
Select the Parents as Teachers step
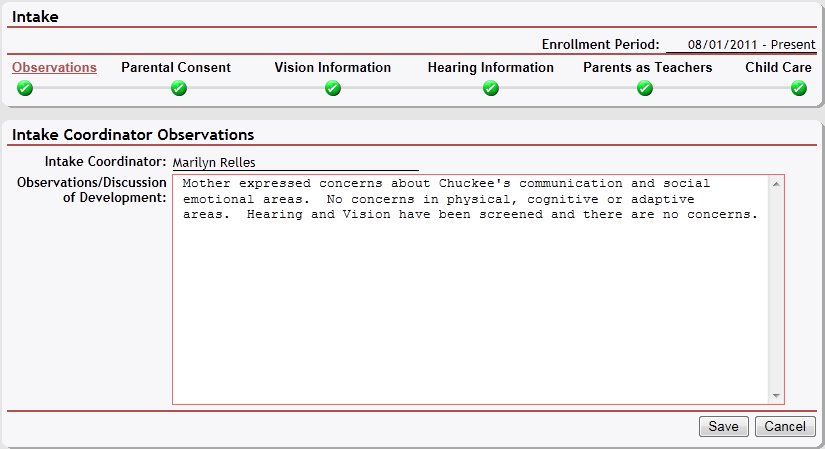tap(647, 68)
